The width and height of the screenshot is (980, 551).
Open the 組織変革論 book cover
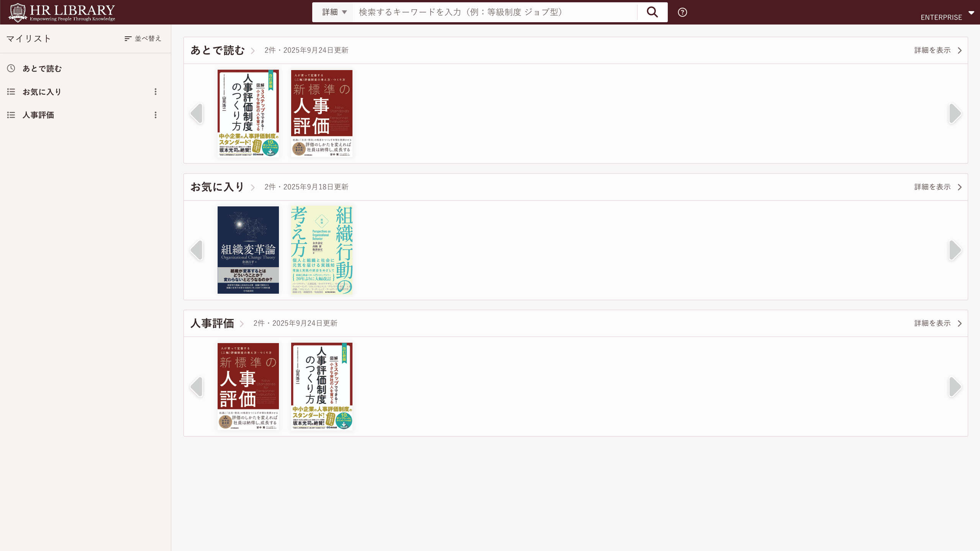pos(248,250)
